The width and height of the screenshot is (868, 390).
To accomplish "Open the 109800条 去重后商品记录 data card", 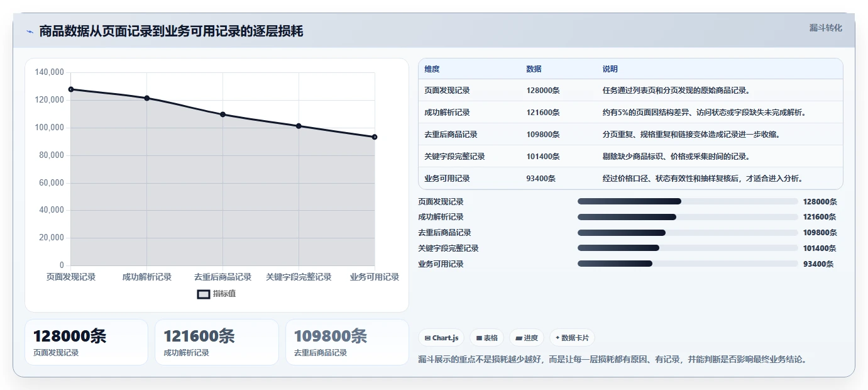I will [x=347, y=342].
